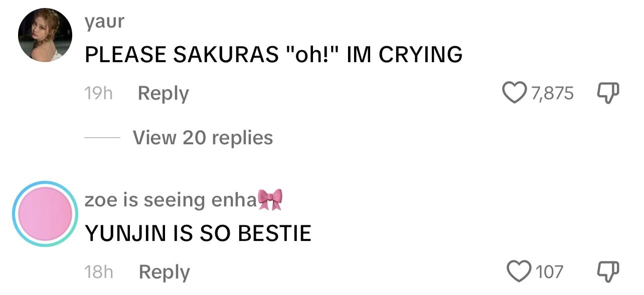Screen dimensions: 644x295
Task: Open the yaur username link
Action: tap(104, 22)
